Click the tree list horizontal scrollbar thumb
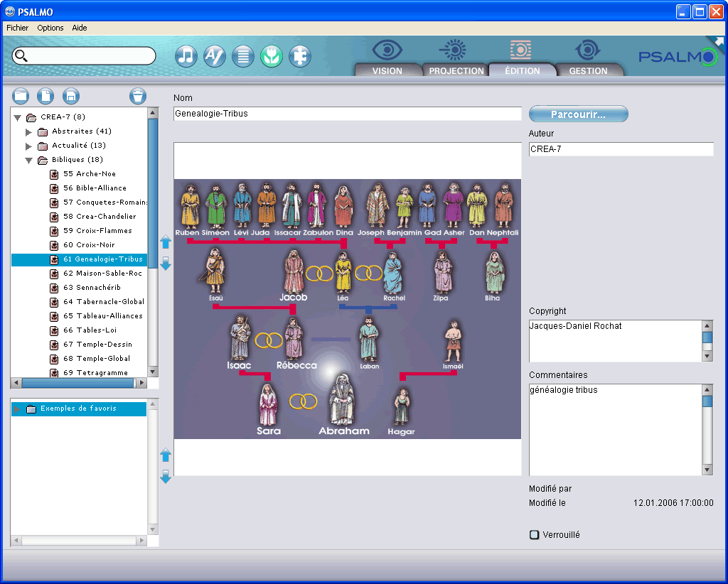728x584 pixels. click(x=77, y=383)
